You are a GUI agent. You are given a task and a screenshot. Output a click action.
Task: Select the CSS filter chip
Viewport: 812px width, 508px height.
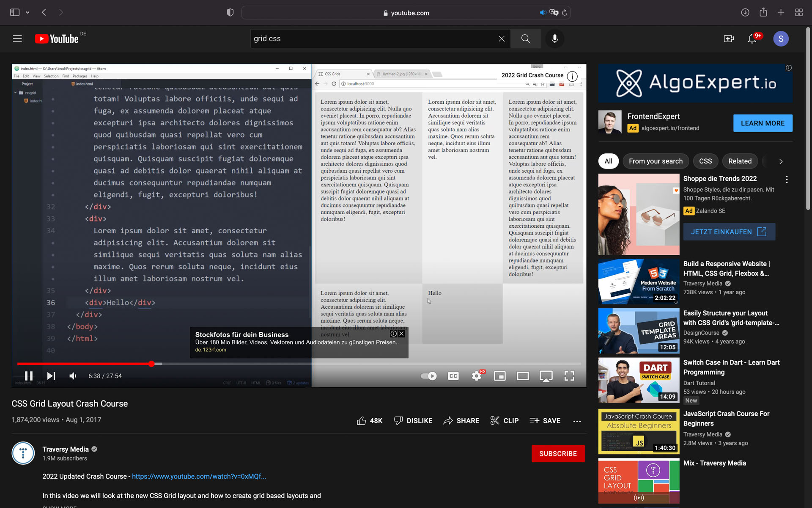(x=705, y=161)
